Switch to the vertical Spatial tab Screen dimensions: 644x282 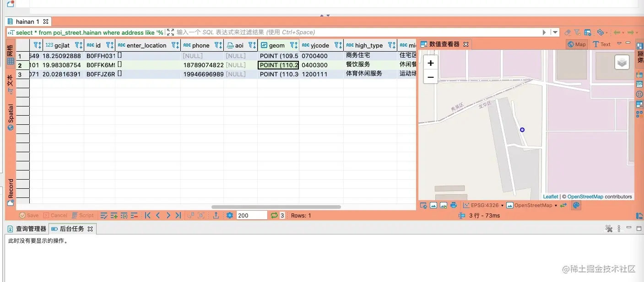point(11,117)
